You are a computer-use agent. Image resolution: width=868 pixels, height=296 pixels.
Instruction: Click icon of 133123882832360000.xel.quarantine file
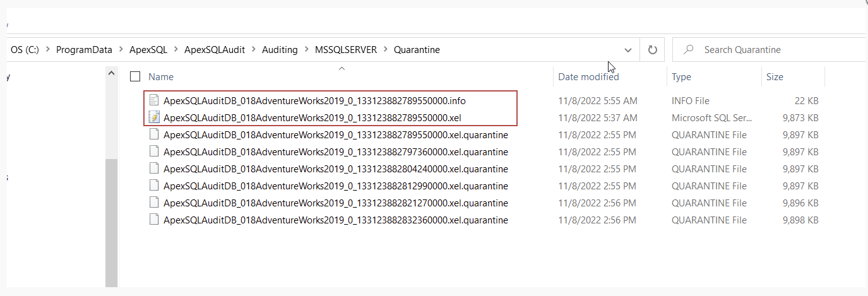[153, 220]
